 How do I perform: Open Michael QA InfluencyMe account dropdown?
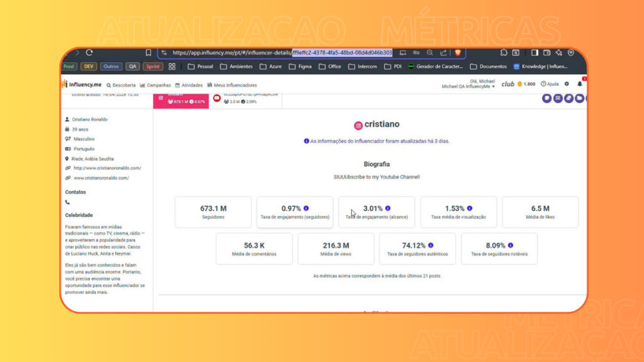(x=468, y=87)
